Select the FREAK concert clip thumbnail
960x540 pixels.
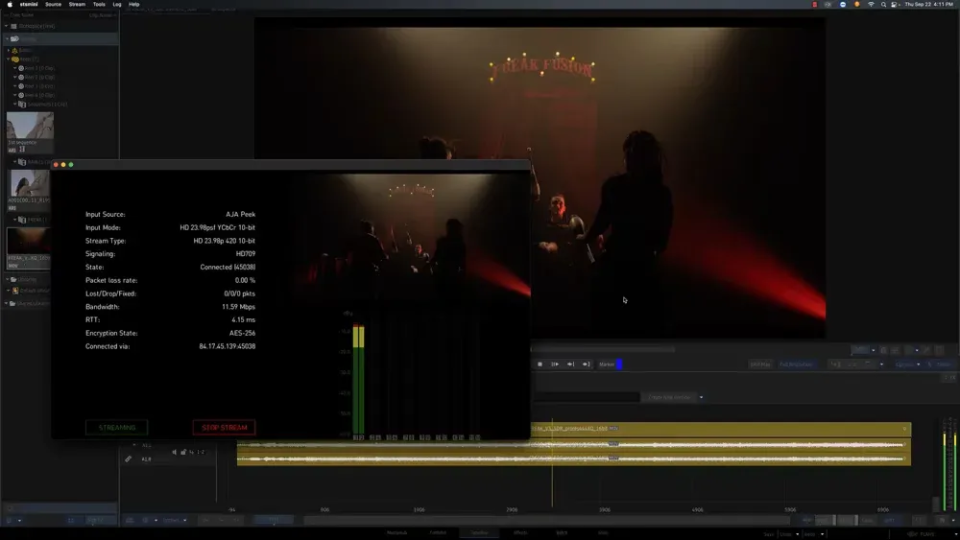29,241
